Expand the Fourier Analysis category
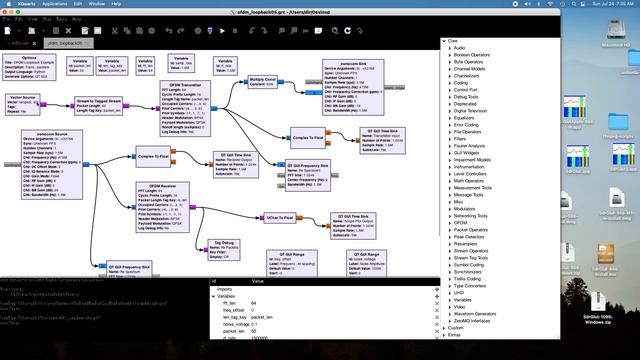The height and width of the screenshot is (360, 640). (450, 146)
